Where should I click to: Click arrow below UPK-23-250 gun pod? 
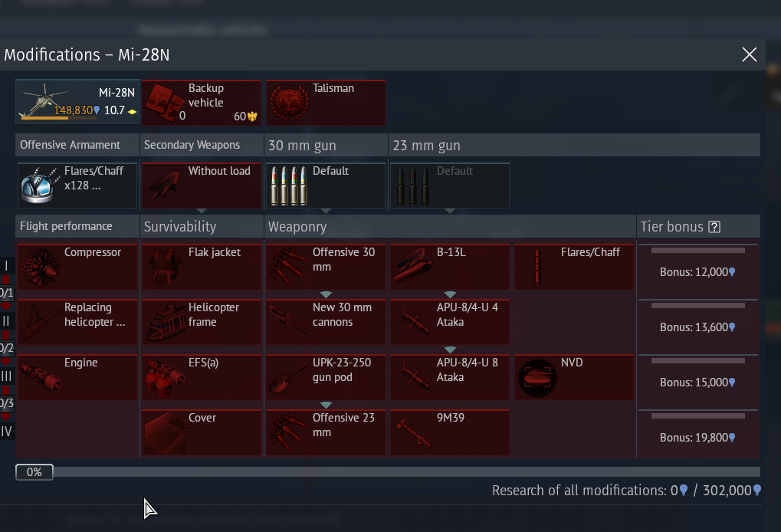(326, 405)
